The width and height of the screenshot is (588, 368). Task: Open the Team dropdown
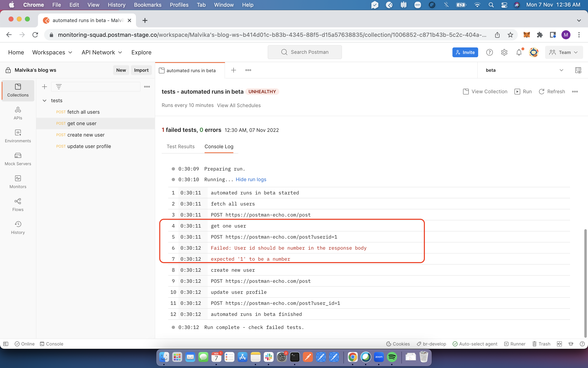pyautogui.click(x=564, y=52)
